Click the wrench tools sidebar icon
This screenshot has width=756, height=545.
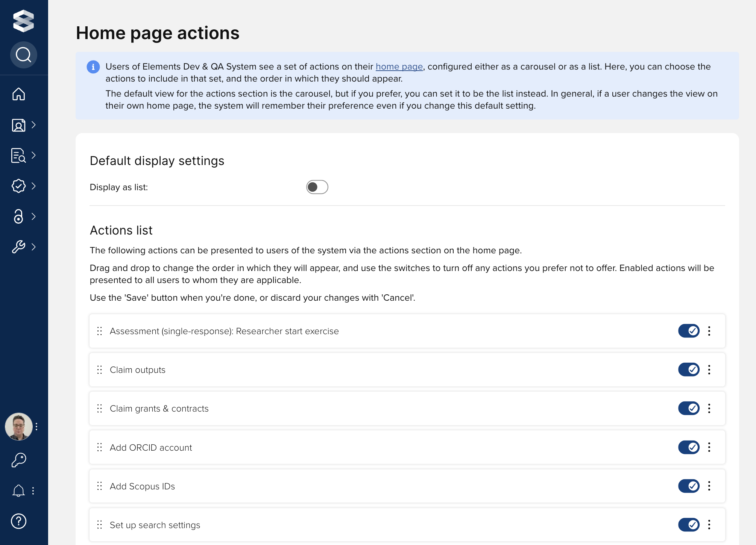click(18, 247)
